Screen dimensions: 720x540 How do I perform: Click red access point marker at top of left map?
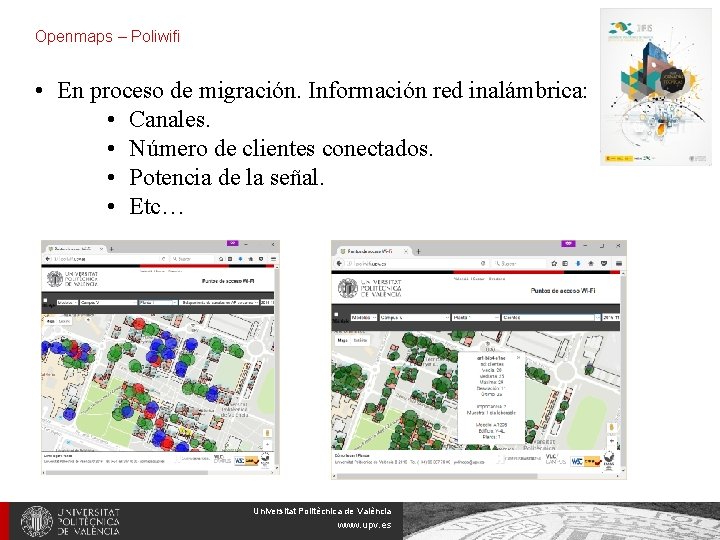pyautogui.click(x=139, y=323)
